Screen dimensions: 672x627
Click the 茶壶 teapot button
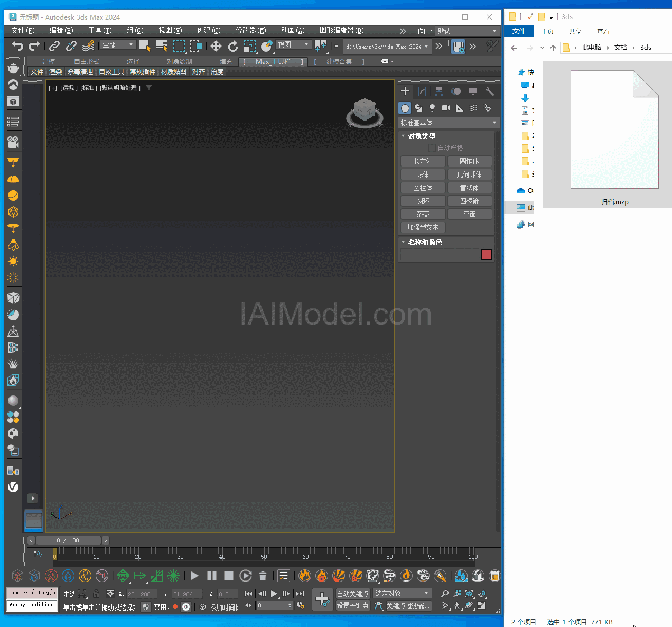click(423, 214)
